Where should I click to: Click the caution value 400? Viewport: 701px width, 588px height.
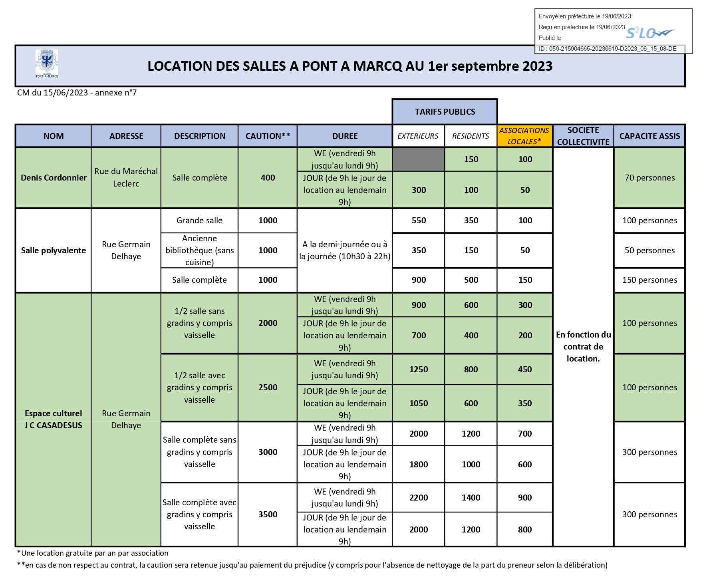point(268,178)
